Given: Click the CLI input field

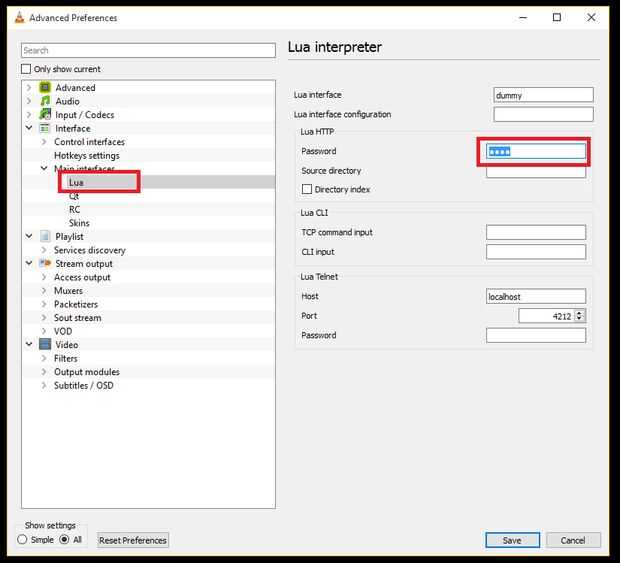Looking at the screenshot, I should pyautogui.click(x=536, y=251).
